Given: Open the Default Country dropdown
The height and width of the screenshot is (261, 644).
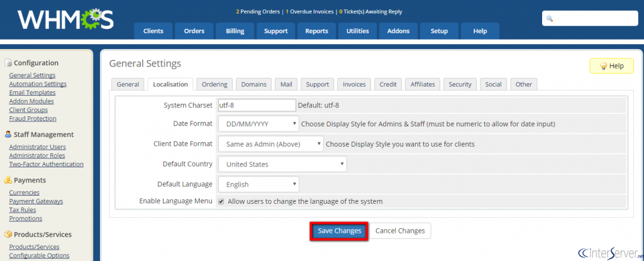Looking at the screenshot, I should (x=282, y=164).
